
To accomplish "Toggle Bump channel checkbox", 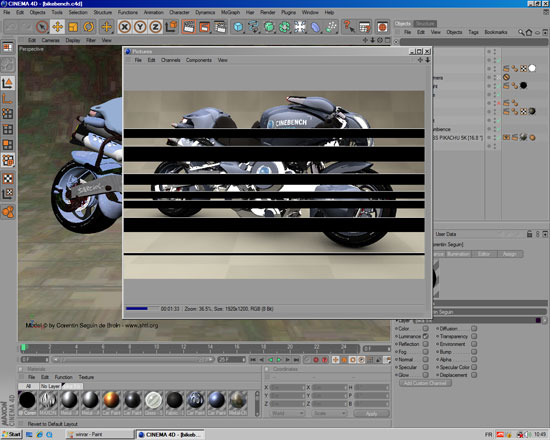I will coord(474,352).
